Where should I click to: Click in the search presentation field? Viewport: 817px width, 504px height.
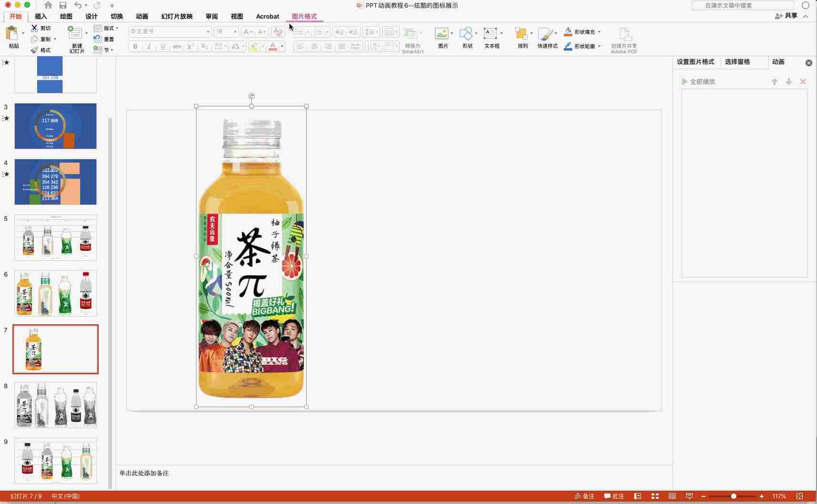(x=743, y=5)
